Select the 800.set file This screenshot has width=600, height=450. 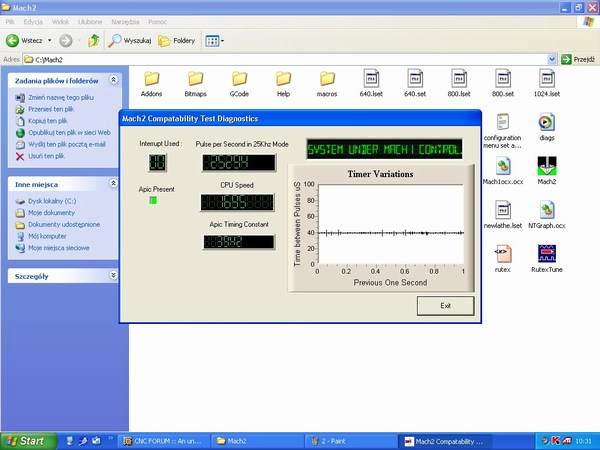503,83
